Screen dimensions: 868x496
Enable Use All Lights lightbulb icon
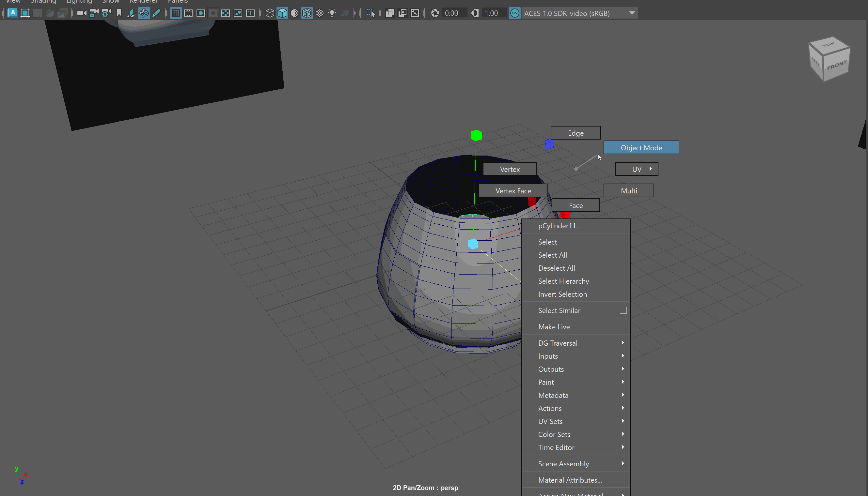click(x=332, y=13)
